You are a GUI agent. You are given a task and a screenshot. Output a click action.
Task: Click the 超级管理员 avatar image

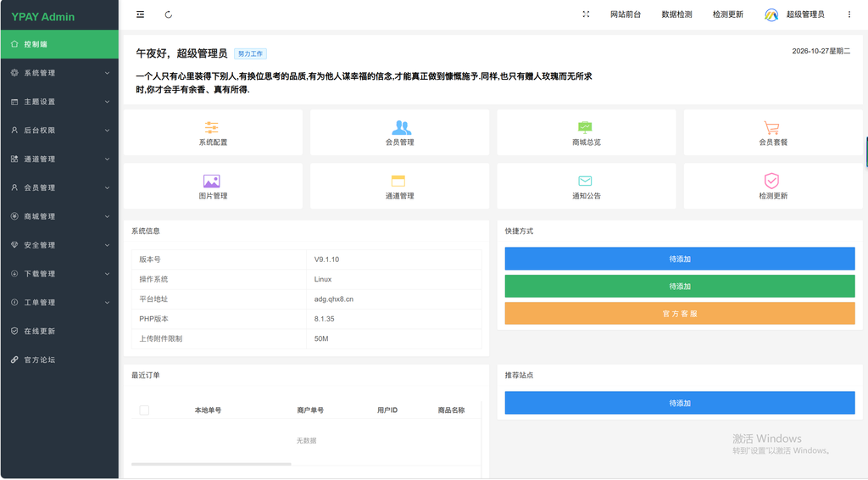coord(771,15)
